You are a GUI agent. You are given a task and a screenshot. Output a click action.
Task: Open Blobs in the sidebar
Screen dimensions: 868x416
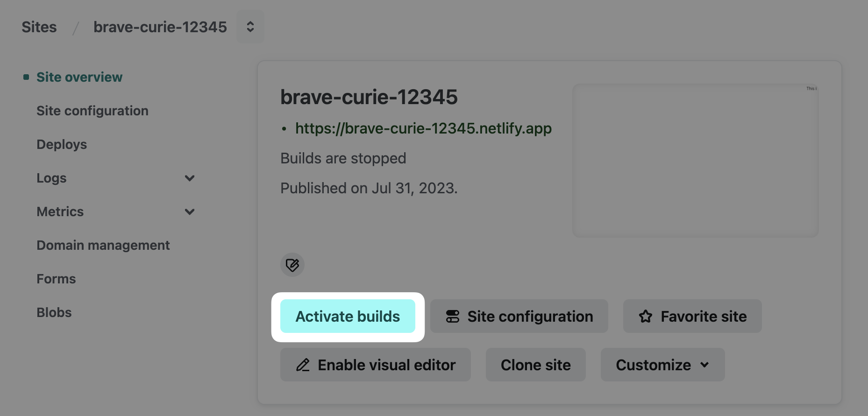pos(54,313)
